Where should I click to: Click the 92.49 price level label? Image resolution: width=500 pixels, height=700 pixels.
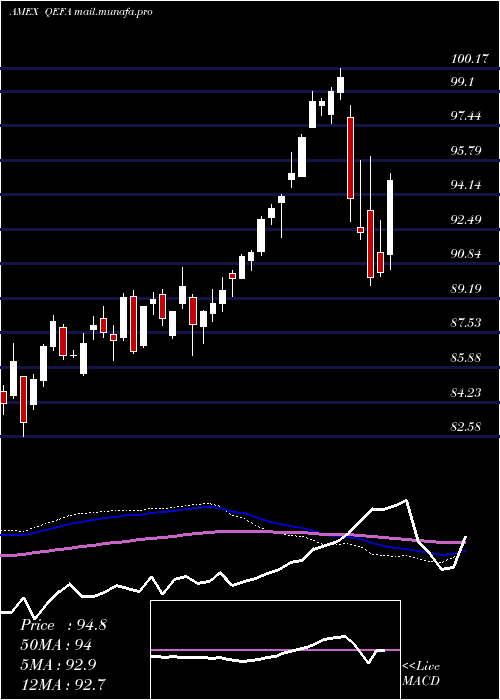(x=466, y=220)
